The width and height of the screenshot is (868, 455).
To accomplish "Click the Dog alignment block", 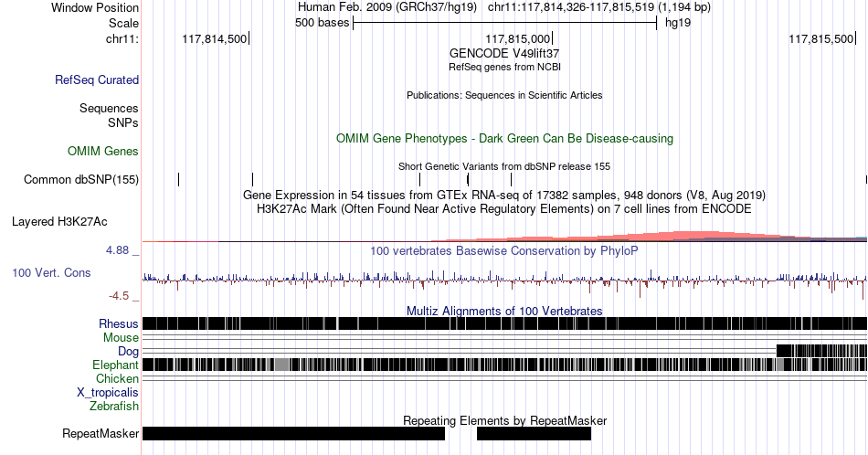I will click(821, 351).
